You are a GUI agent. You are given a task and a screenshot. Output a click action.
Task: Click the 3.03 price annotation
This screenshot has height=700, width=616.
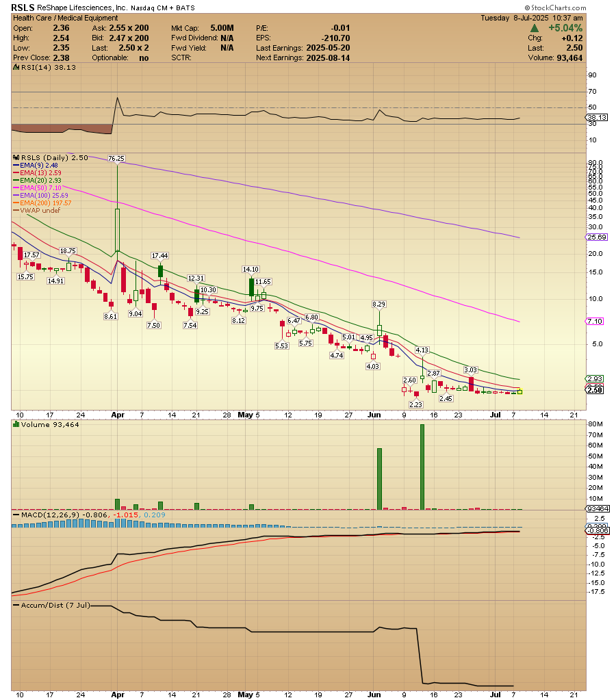point(470,370)
